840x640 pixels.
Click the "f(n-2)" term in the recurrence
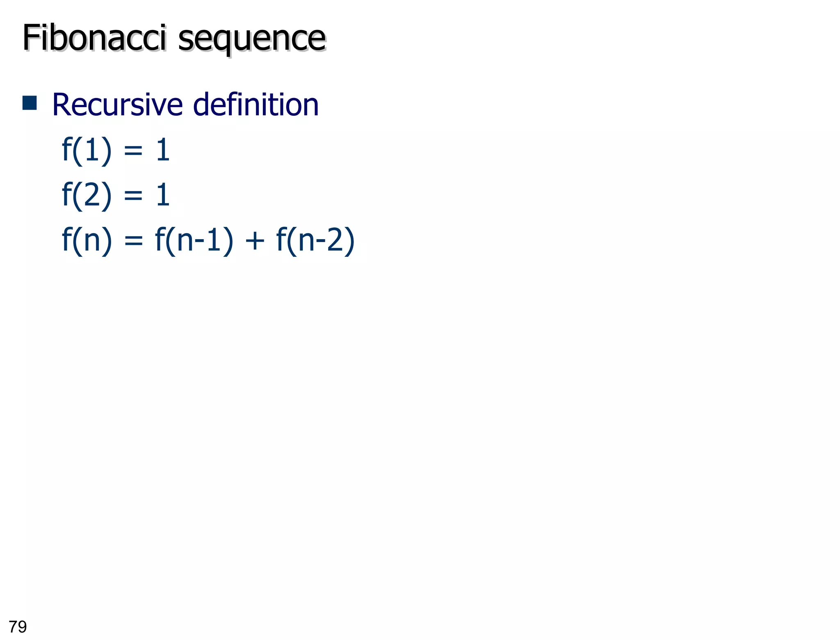tap(315, 240)
